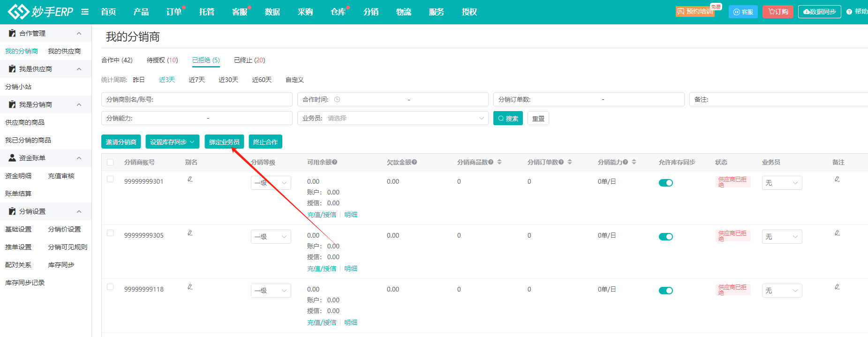Collapse the 资金账单 sidebar section
The height and width of the screenshot is (337, 868).
[79, 158]
